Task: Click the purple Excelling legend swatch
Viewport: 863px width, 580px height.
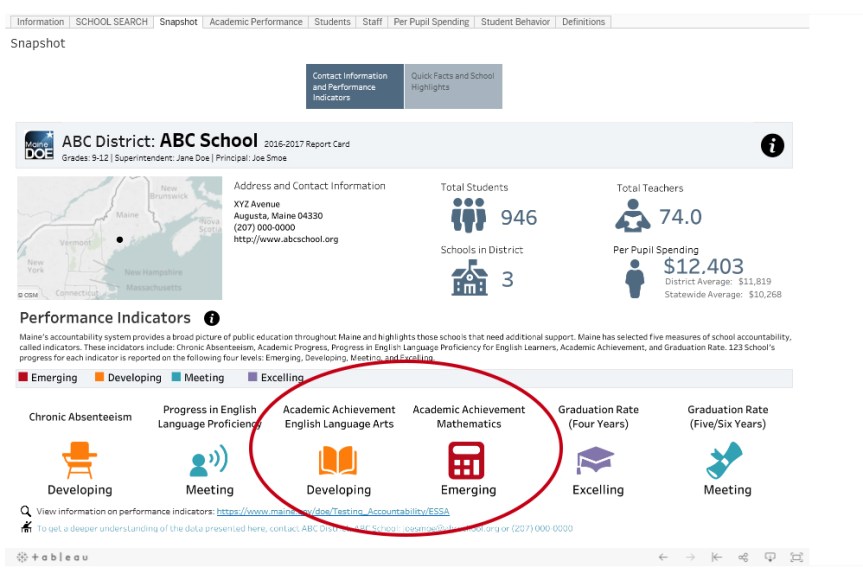Action: click(x=253, y=378)
